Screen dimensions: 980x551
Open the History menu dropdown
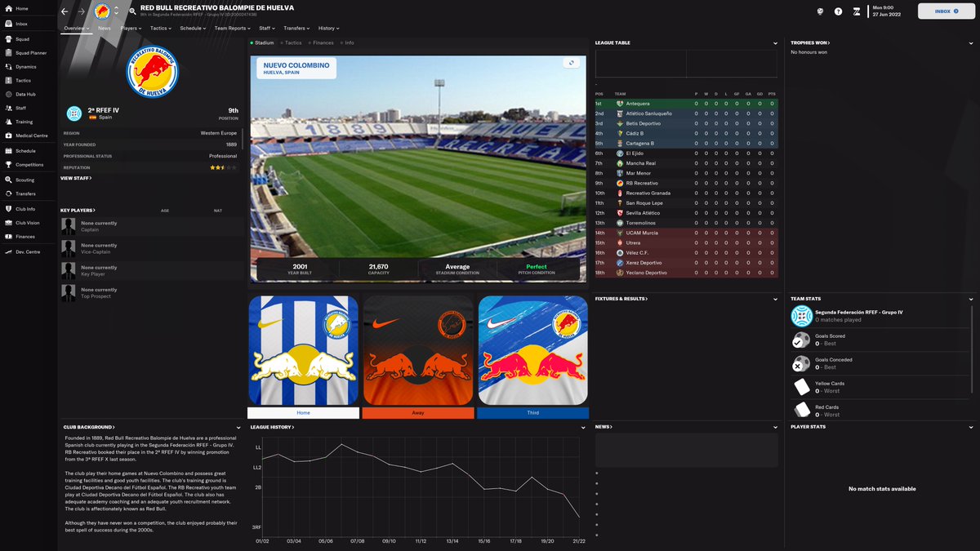(x=328, y=28)
